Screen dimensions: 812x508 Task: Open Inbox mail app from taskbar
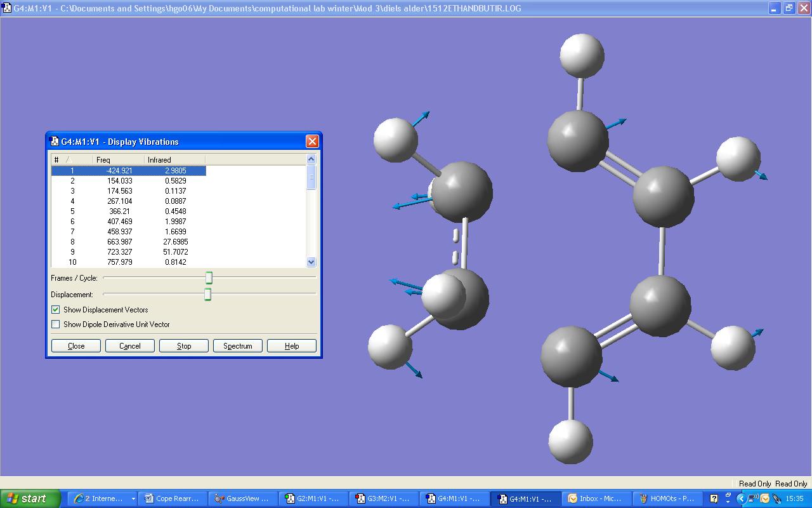click(594, 498)
